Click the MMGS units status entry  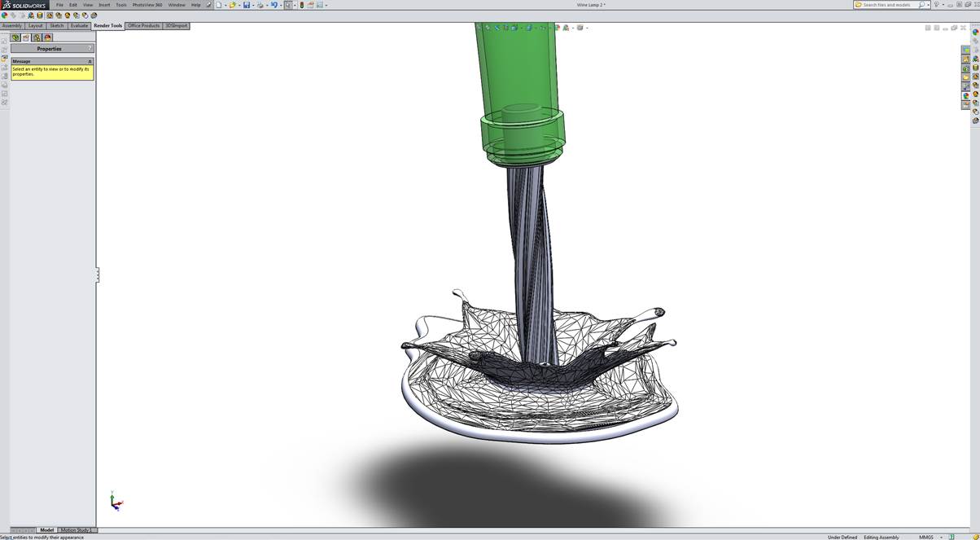click(x=926, y=537)
